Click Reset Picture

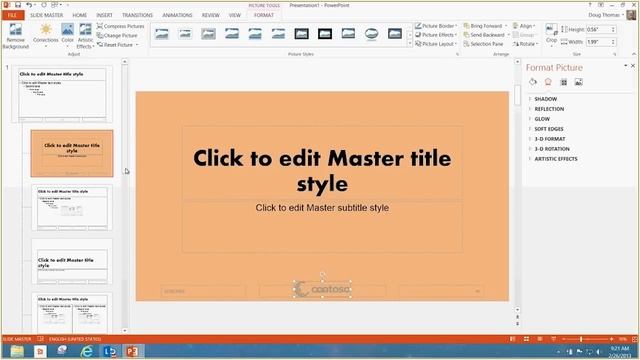point(115,44)
